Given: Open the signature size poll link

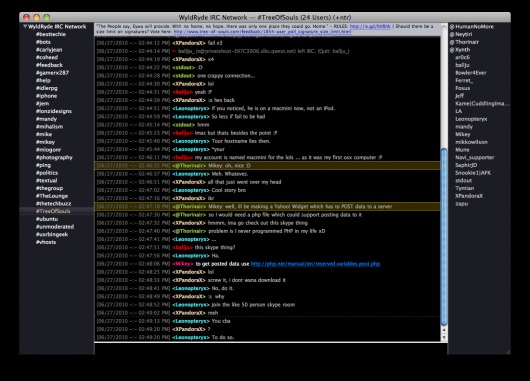Looking at the screenshot, I should coord(262,31).
